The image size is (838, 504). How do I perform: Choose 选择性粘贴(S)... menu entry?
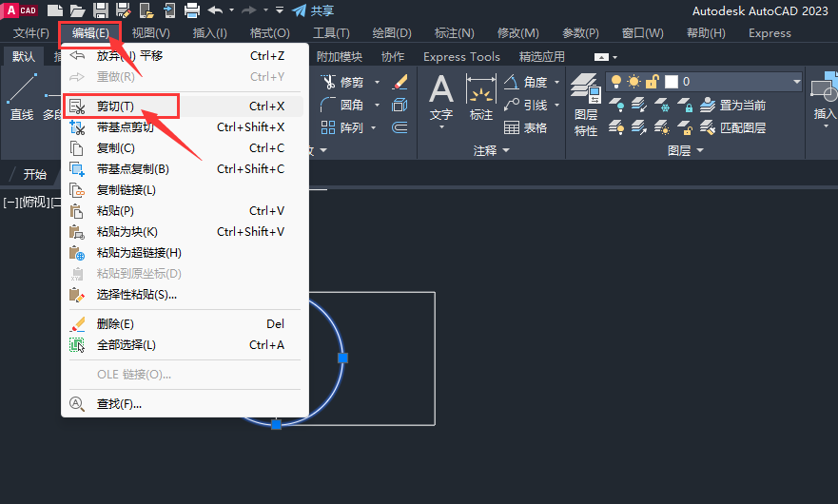pyautogui.click(x=183, y=295)
